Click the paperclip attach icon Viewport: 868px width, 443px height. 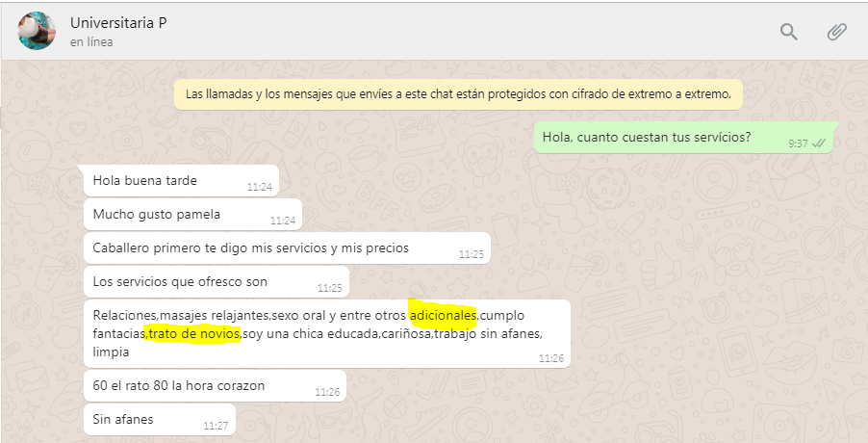click(x=836, y=32)
